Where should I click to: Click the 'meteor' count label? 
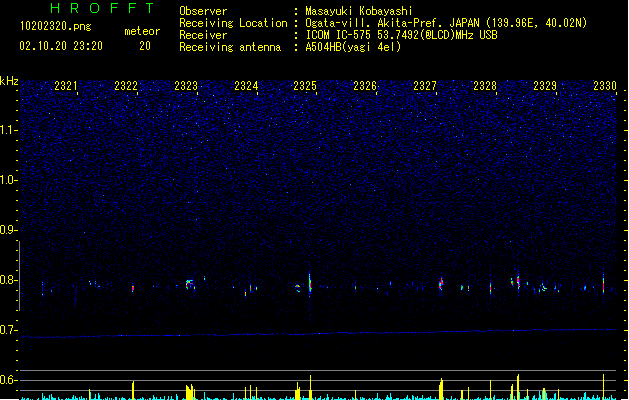(x=142, y=31)
